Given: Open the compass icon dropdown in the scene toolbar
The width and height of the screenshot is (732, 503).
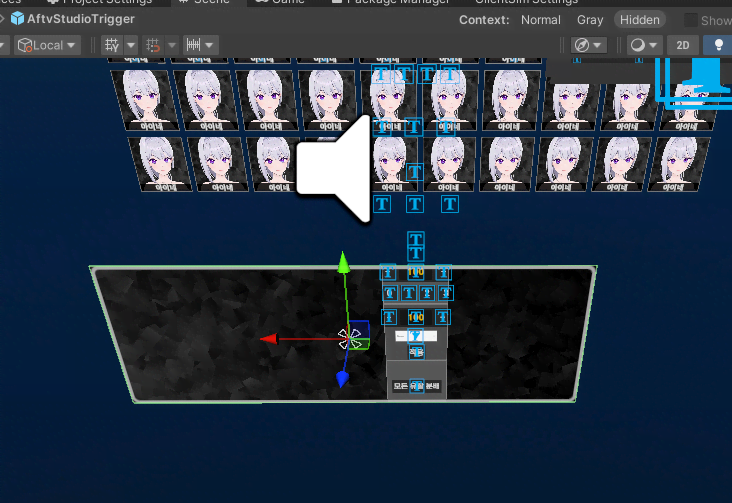Looking at the screenshot, I should (x=588, y=45).
